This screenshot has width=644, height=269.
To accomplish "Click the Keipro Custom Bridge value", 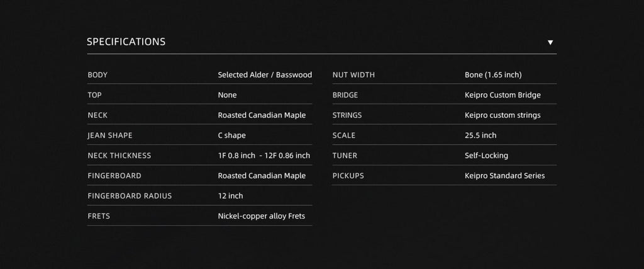I will pyautogui.click(x=502, y=95).
